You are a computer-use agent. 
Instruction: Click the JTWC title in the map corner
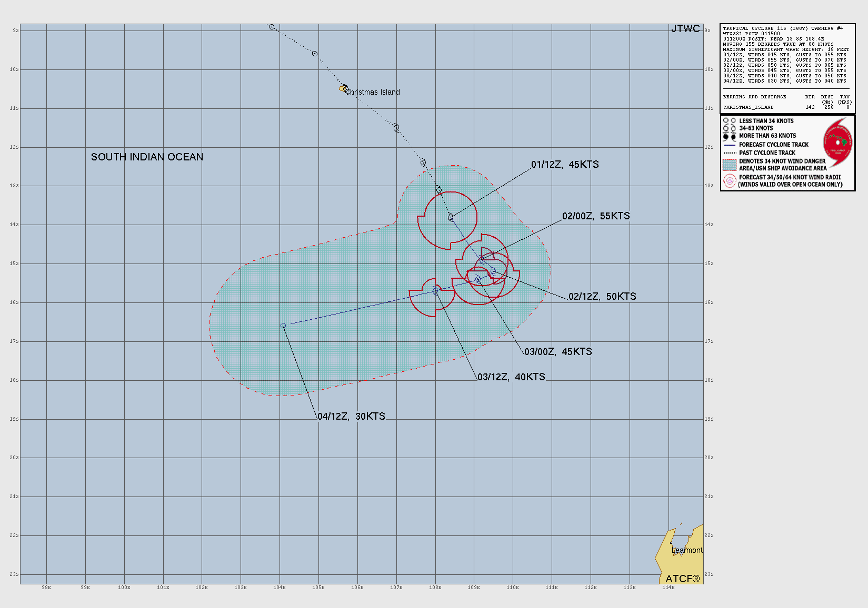(x=685, y=29)
